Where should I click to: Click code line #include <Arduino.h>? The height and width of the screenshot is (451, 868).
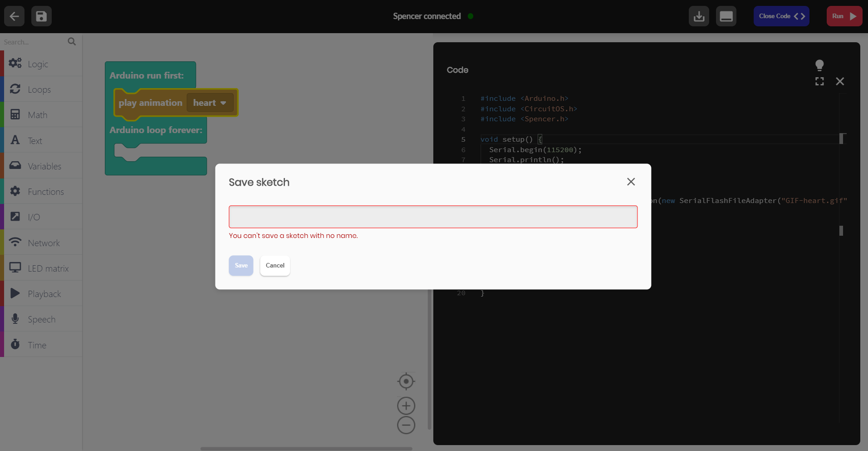[525, 99]
